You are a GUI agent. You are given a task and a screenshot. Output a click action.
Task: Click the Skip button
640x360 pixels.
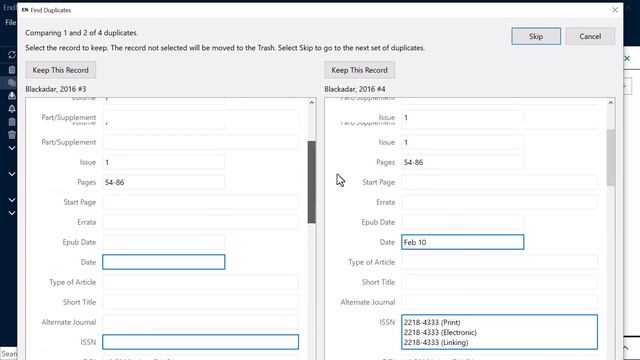pos(536,36)
